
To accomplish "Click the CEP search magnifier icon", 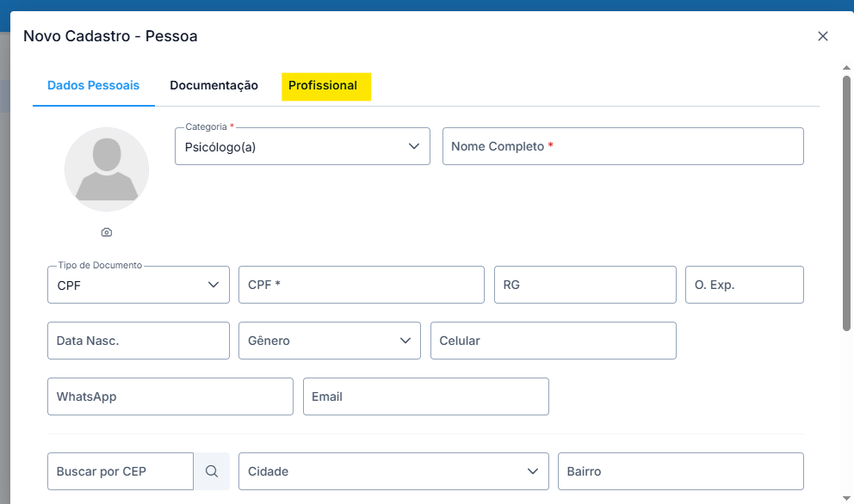I will pyautogui.click(x=212, y=471).
